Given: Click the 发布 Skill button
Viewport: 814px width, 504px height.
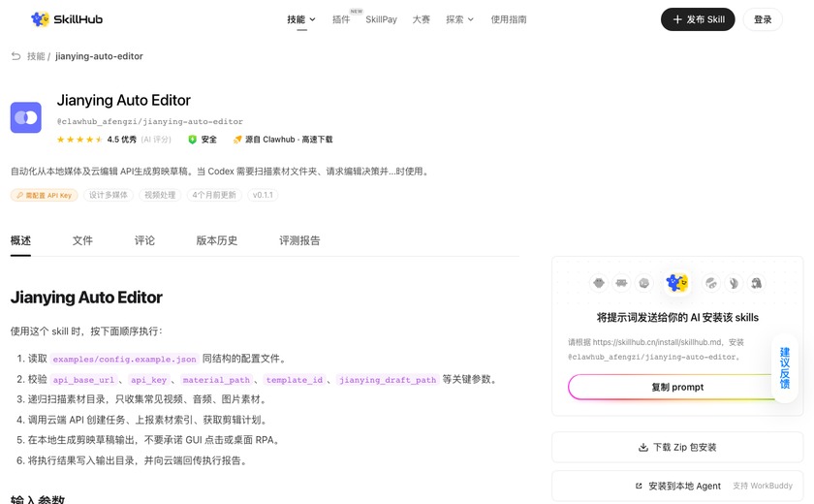Looking at the screenshot, I should click(698, 19).
